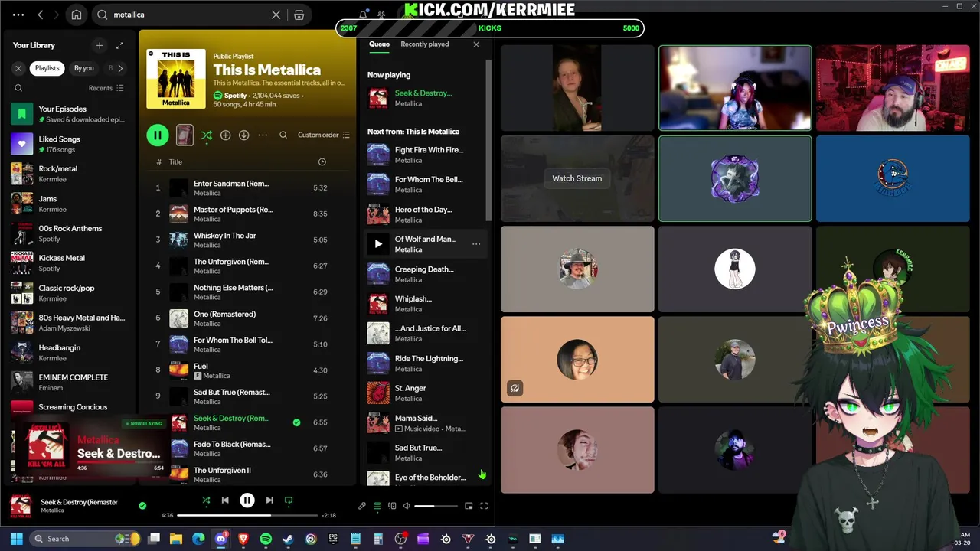Open the EMINEM COMPLETE playlist
Screen dimensions: 980x551
click(x=69, y=382)
